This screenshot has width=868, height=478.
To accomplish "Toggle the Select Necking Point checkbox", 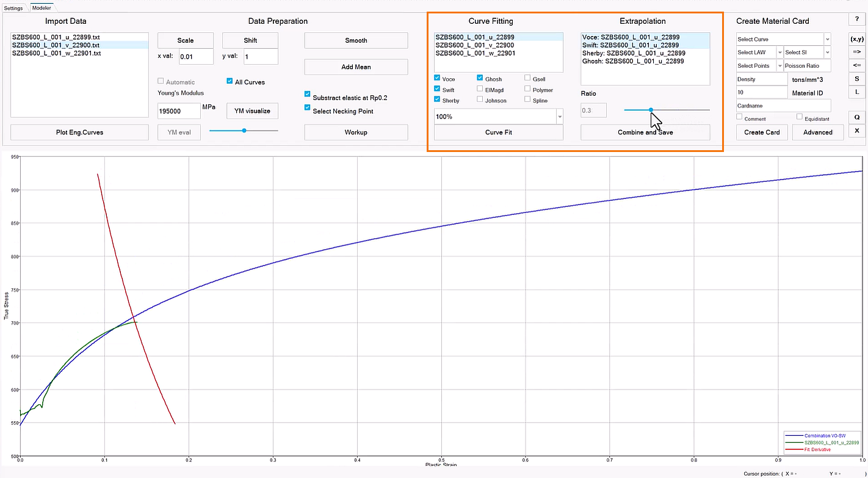I will 308,107.
